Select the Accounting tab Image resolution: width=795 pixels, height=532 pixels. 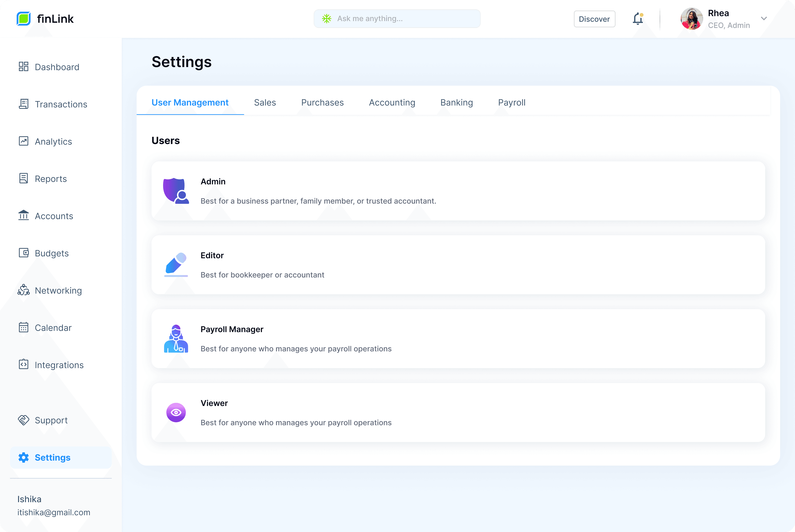(392, 102)
